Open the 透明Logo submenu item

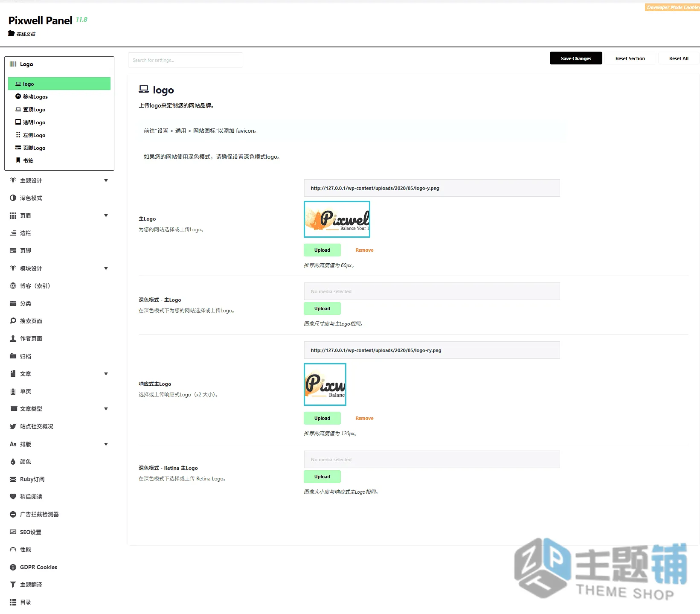[x=59, y=122]
